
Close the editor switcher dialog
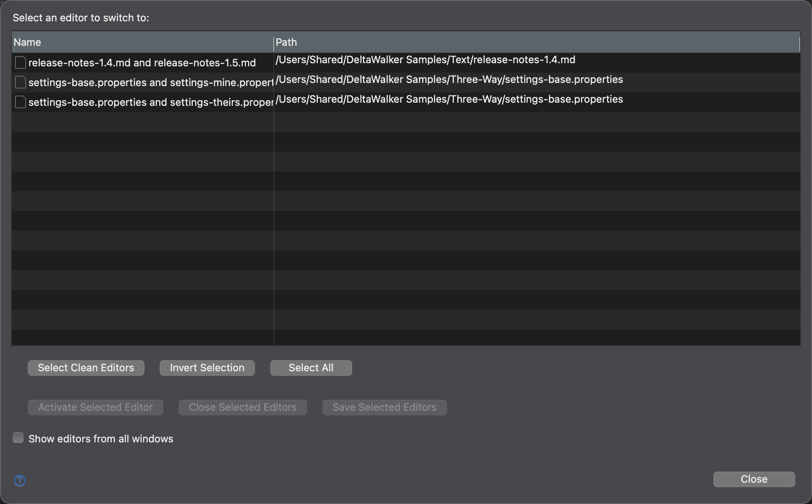tap(754, 479)
